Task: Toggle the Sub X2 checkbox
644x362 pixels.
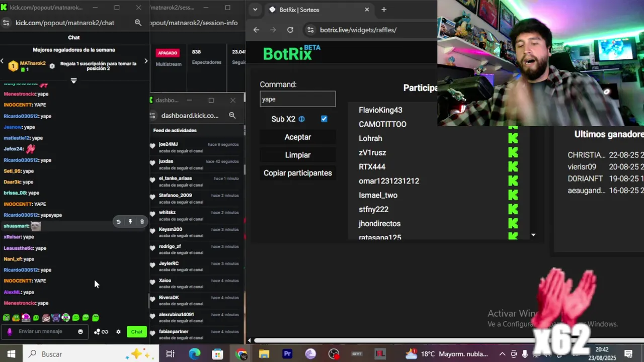Action: point(324,119)
